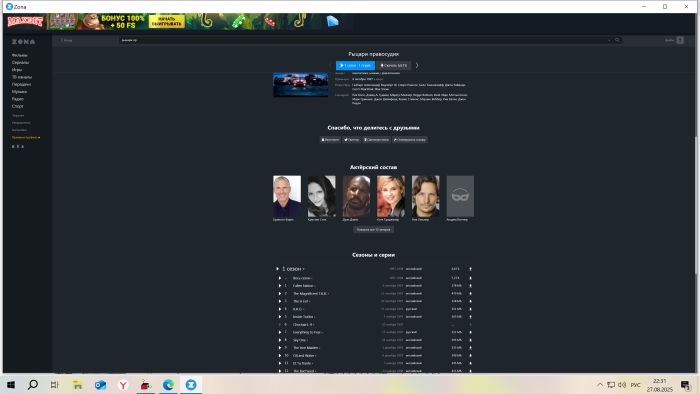Click the Скачать download button

pyautogui.click(x=394, y=65)
